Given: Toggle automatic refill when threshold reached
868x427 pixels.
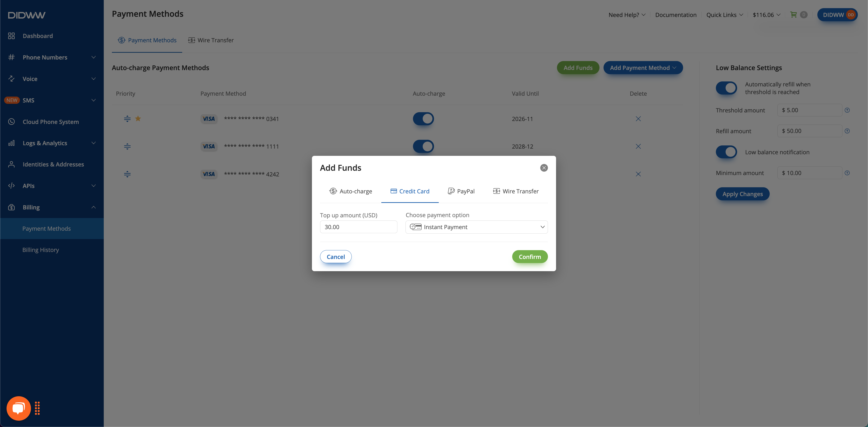Looking at the screenshot, I should [726, 88].
